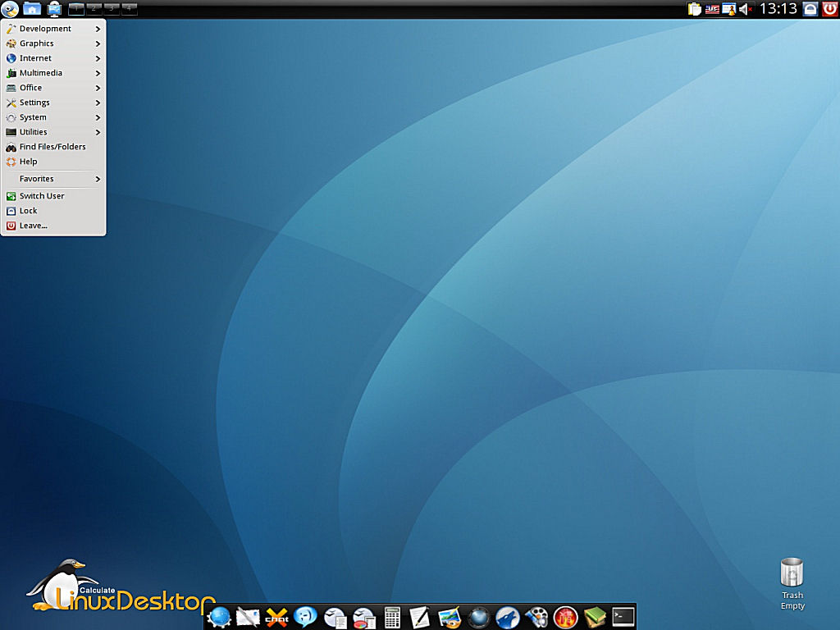Viewport: 840px width, 630px height.
Task: Open the home folder icon in top panel
Action: point(32,9)
